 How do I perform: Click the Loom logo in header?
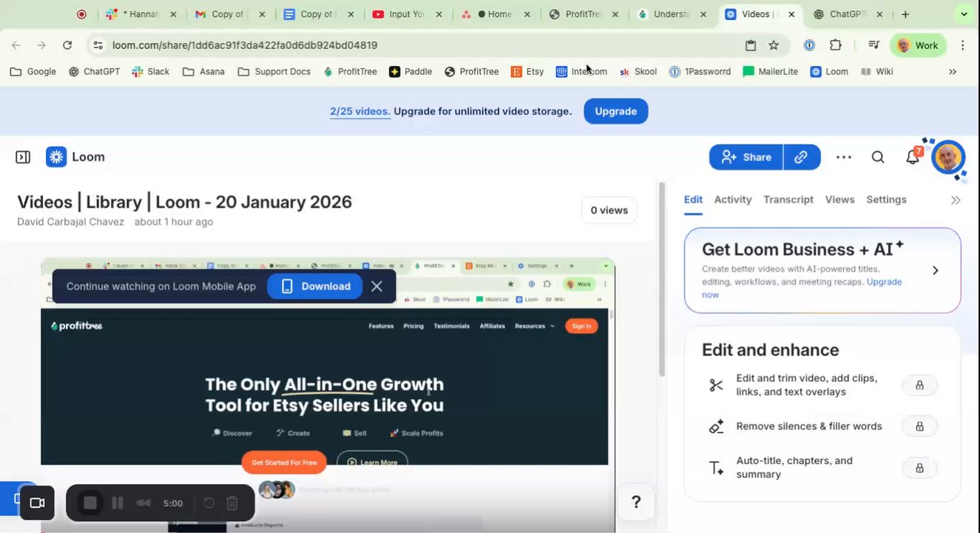[x=75, y=157]
